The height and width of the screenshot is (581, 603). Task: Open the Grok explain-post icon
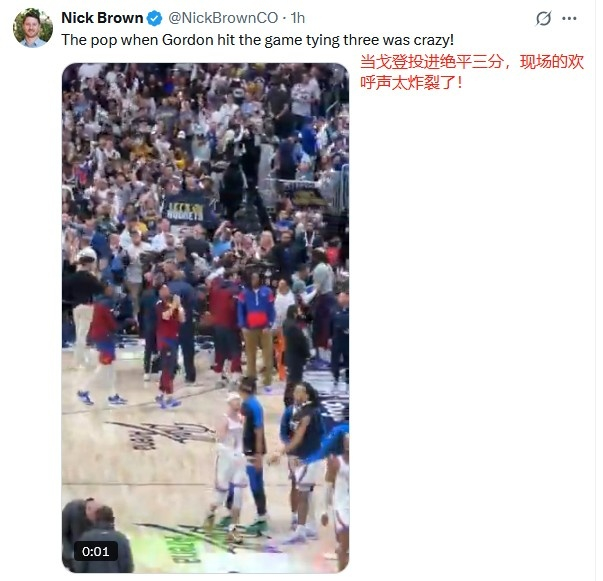pos(544,18)
